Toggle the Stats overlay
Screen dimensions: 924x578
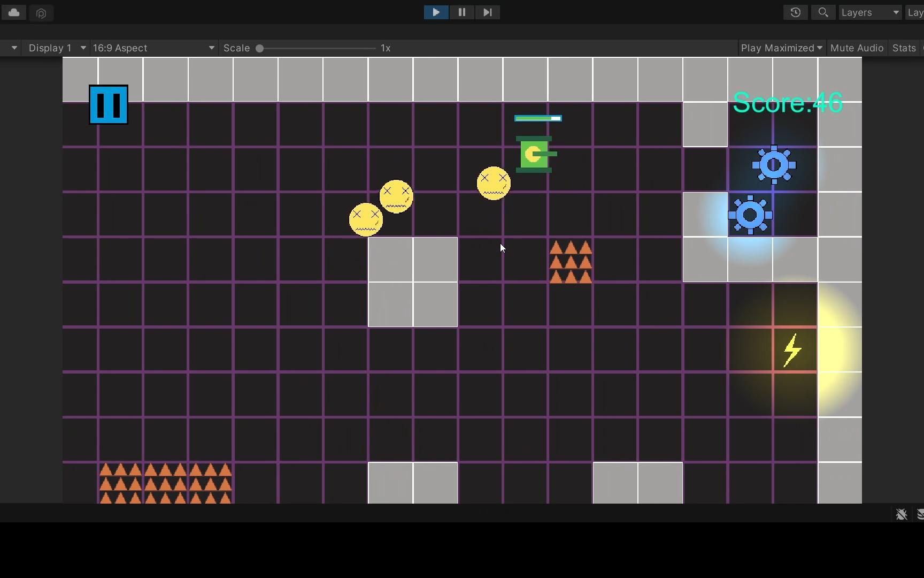click(x=904, y=48)
